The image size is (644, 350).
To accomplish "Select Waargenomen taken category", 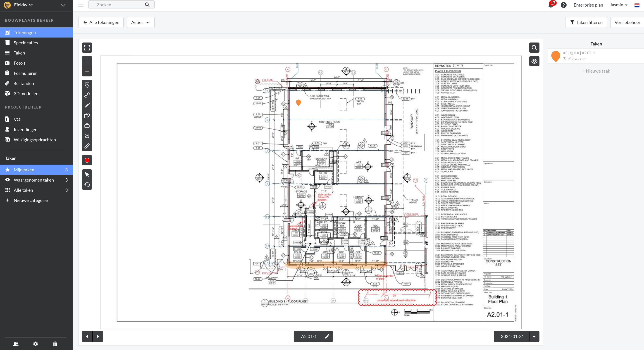I will [x=36, y=180].
